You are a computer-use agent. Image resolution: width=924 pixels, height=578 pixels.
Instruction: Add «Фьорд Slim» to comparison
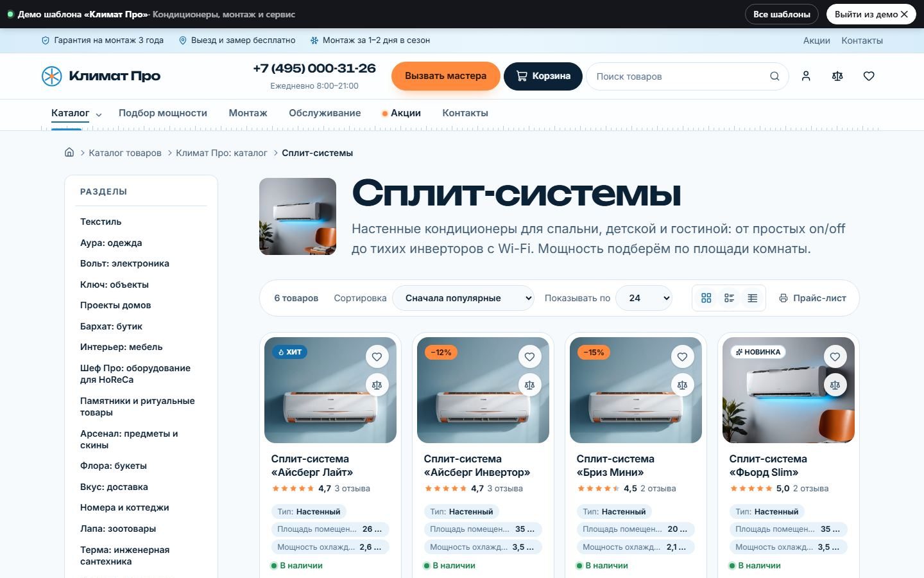pos(835,385)
